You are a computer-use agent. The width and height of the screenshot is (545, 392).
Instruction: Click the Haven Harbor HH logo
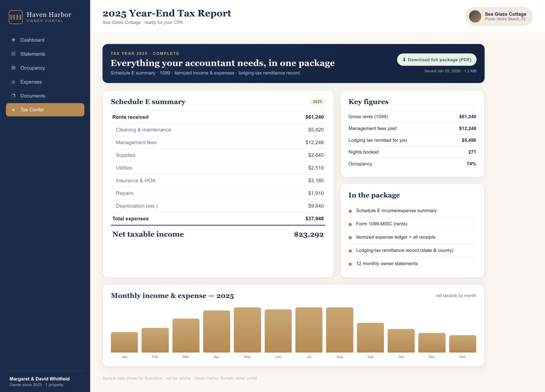pos(16,17)
